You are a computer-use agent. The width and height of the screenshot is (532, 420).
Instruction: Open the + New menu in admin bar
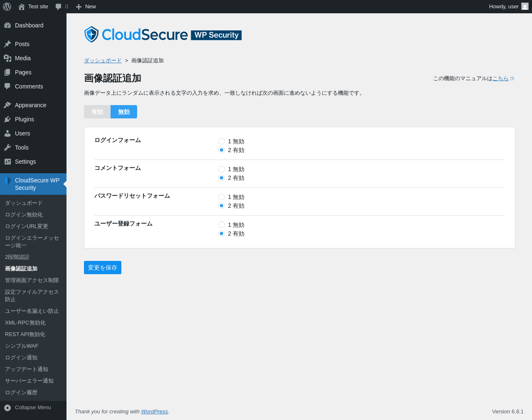(86, 7)
